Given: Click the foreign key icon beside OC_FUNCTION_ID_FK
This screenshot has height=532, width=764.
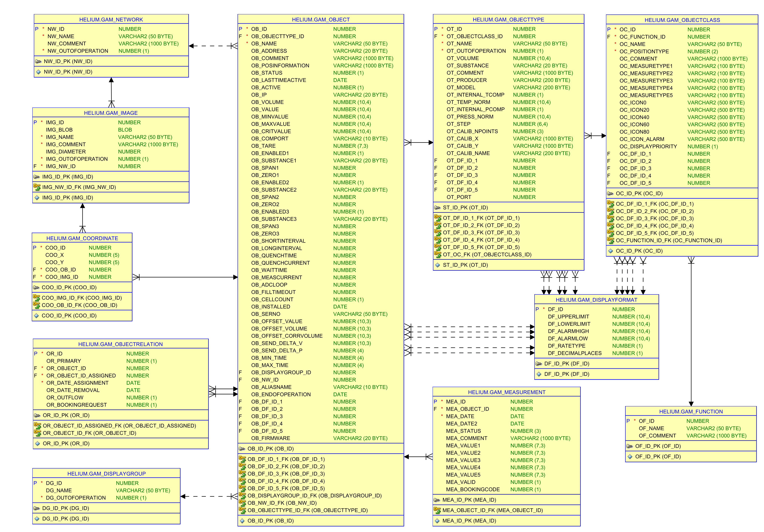Looking at the screenshot, I should coord(611,240).
